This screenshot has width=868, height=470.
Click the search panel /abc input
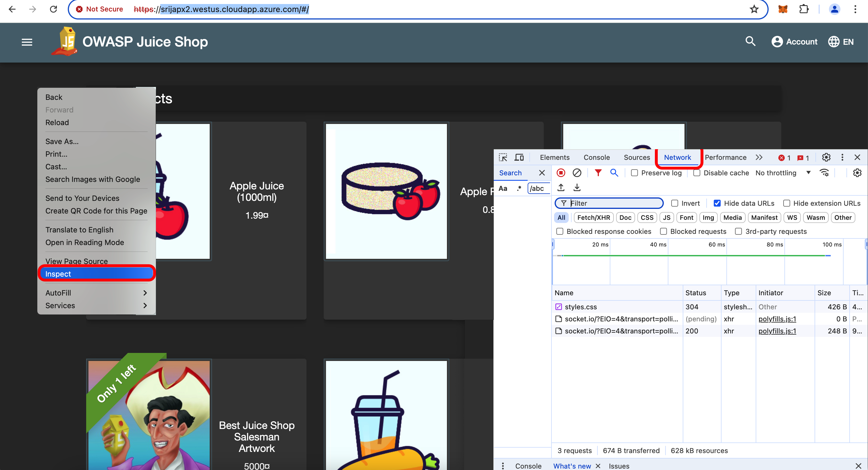pyautogui.click(x=539, y=188)
